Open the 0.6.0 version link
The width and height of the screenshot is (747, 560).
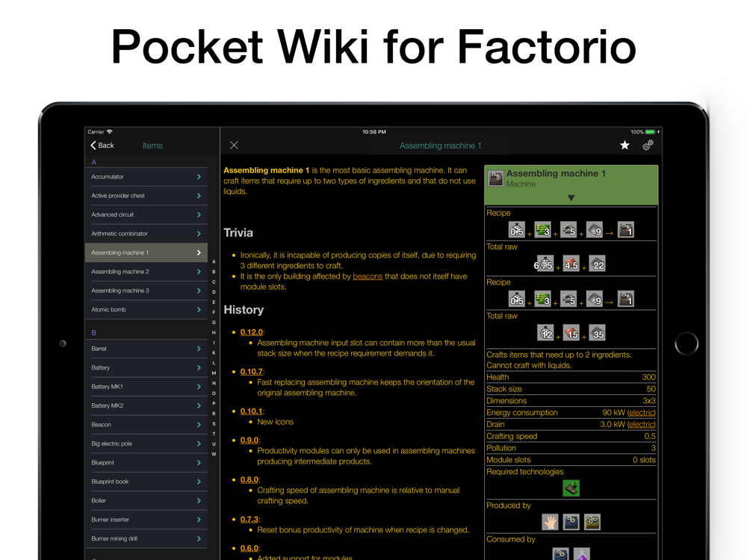click(x=249, y=548)
